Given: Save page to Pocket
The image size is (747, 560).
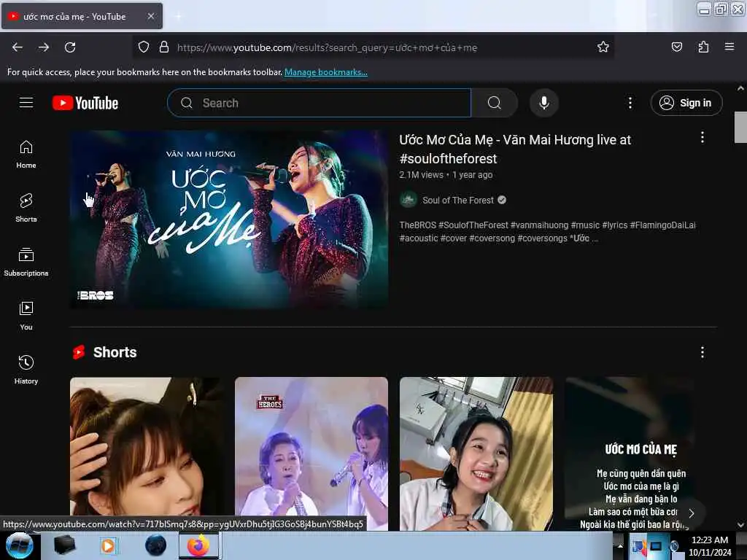Looking at the screenshot, I should click(x=676, y=47).
